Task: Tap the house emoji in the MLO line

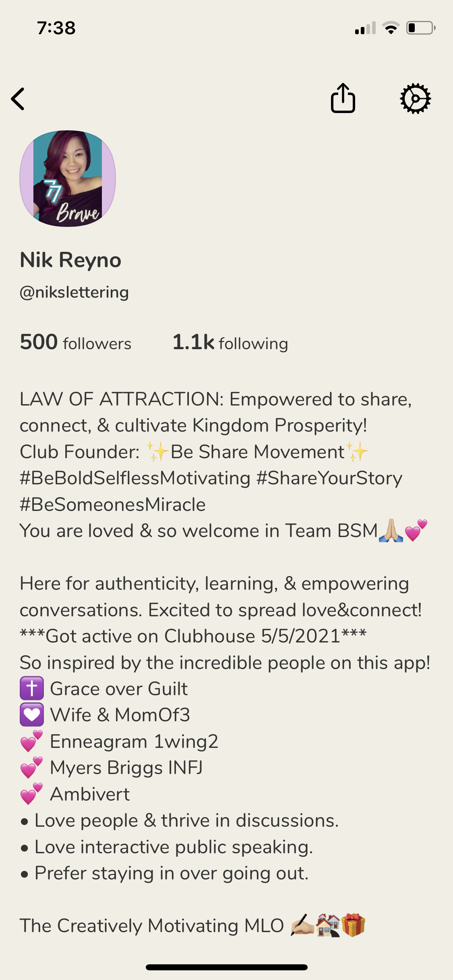Action: pos(328,925)
